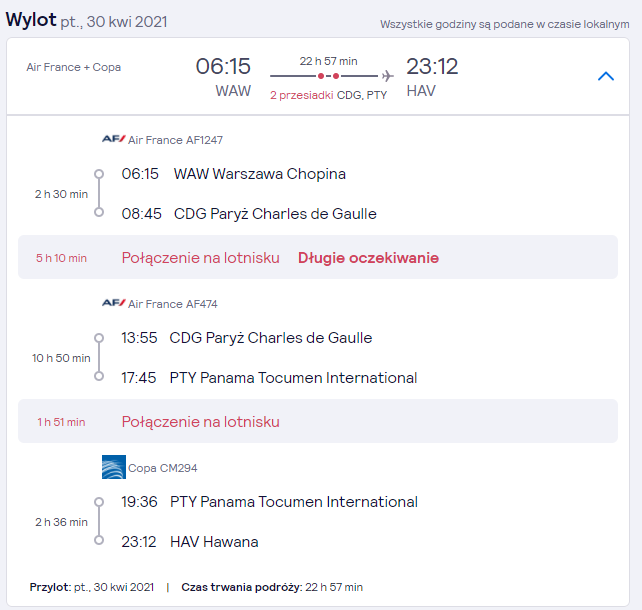
Task: Click the 'Wylot' departure date heading
Action: 86,20
